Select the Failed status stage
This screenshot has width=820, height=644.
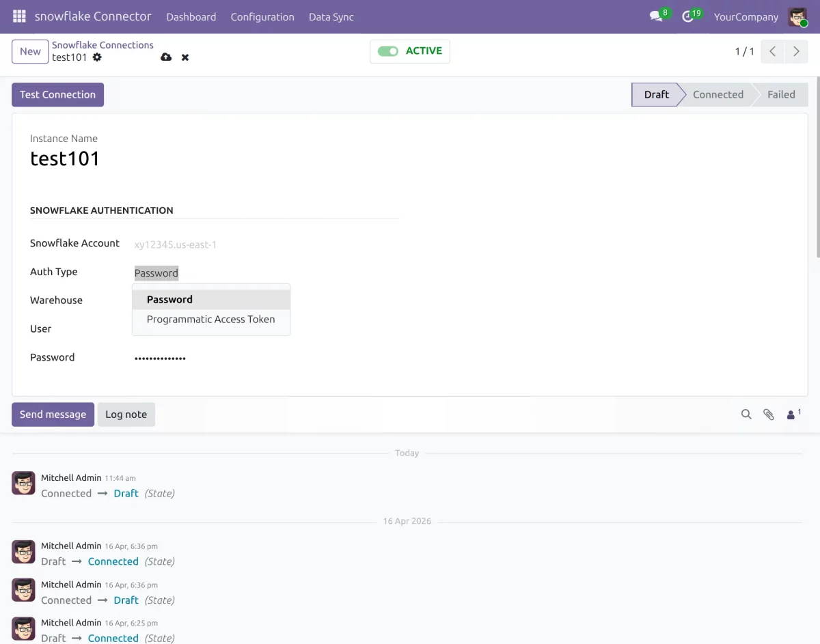(781, 95)
